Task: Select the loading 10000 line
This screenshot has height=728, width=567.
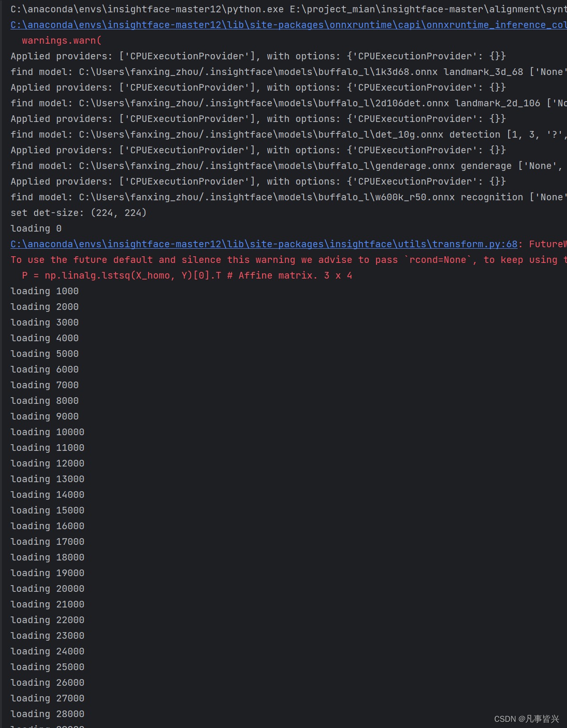Action: (47, 432)
